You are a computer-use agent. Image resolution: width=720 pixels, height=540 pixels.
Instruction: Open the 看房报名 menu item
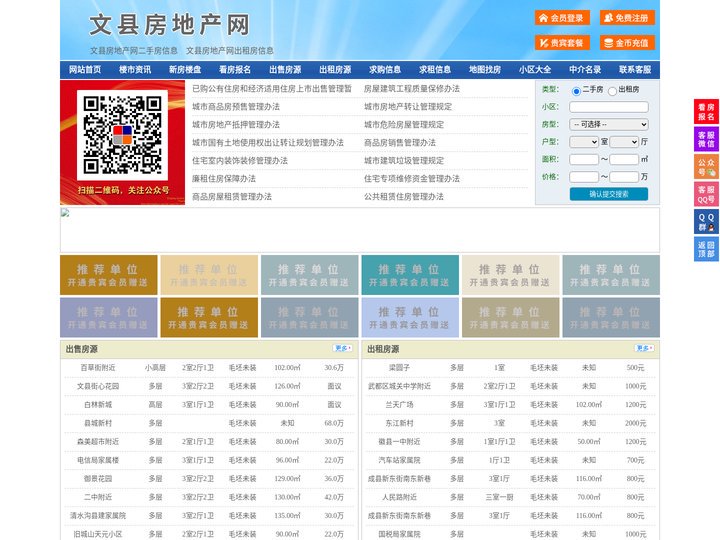(x=235, y=70)
